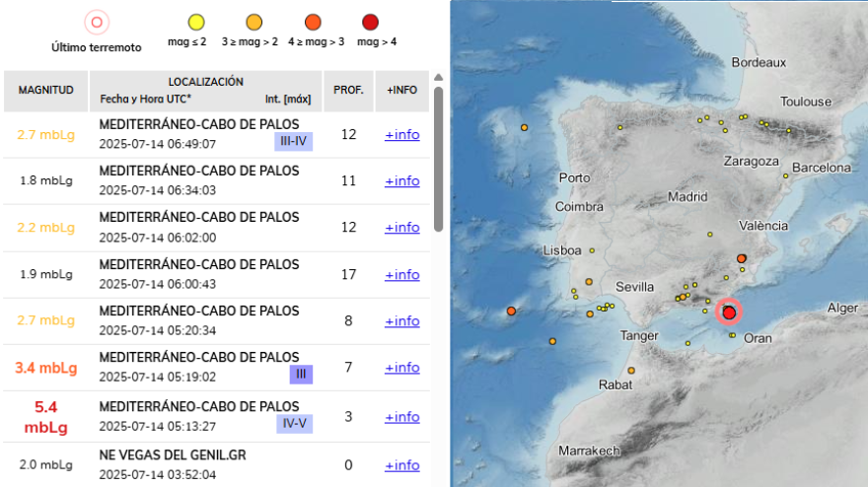This screenshot has height=487, width=868.
Task: Click the Bordeaux label on the map
Action: [x=759, y=62]
